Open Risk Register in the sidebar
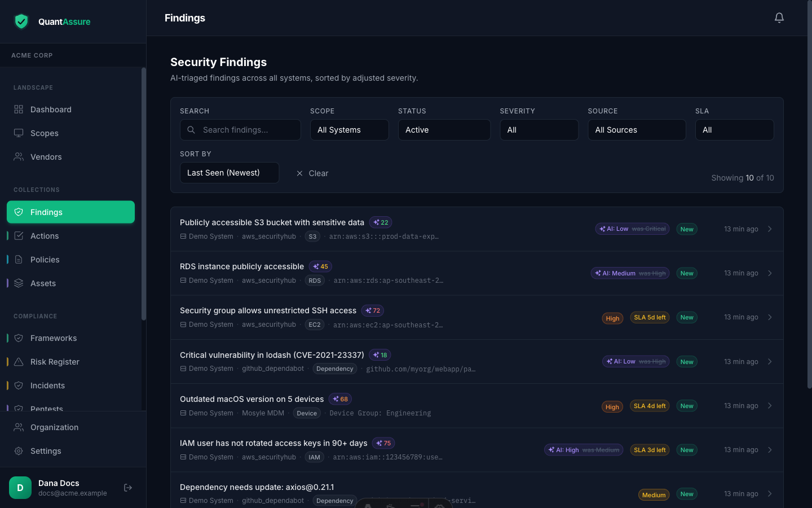The image size is (812, 508). (x=70, y=362)
